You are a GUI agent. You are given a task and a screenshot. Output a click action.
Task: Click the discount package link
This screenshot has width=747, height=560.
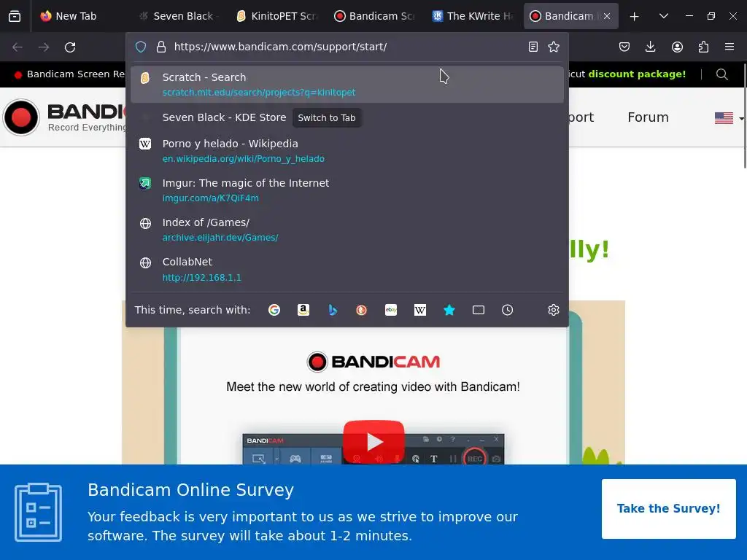pyautogui.click(x=637, y=74)
